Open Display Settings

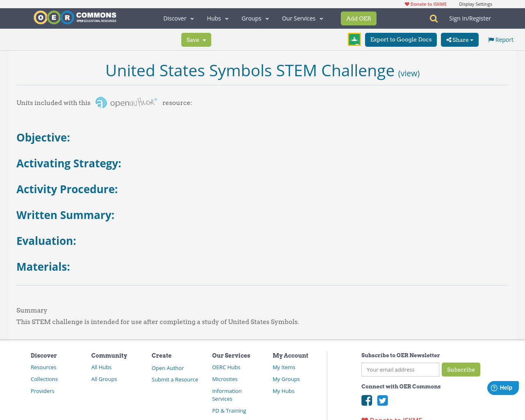pyautogui.click(x=475, y=3)
